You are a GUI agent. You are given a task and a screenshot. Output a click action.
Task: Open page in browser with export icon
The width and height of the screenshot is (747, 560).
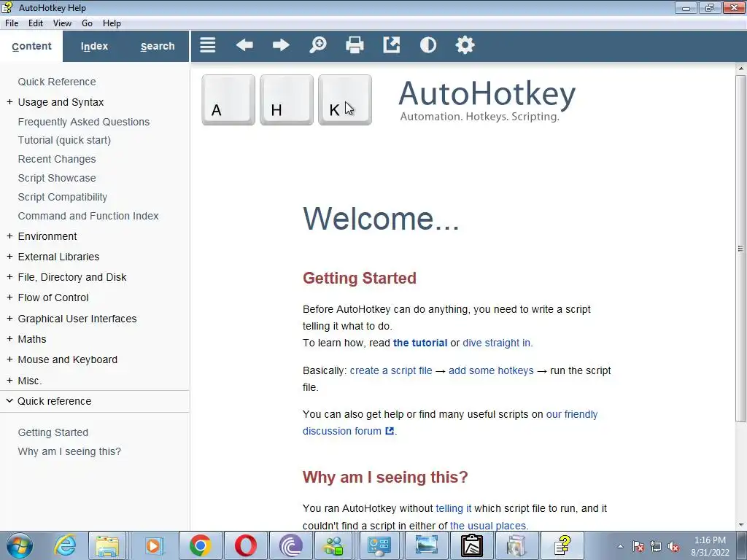pos(392,45)
